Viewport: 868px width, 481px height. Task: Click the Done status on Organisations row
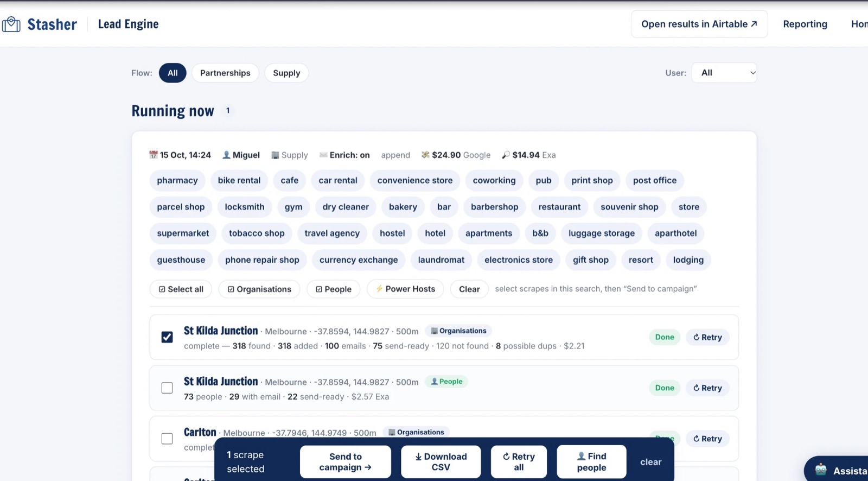pos(665,337)
